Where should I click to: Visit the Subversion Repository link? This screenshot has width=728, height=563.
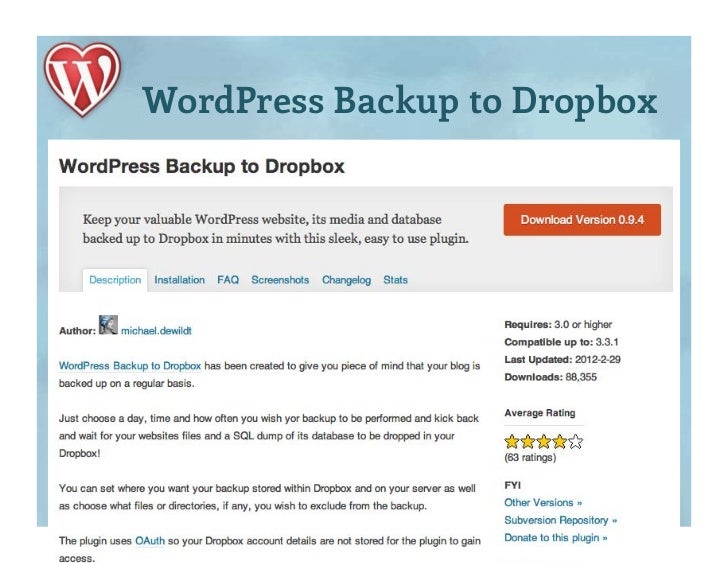560,520
